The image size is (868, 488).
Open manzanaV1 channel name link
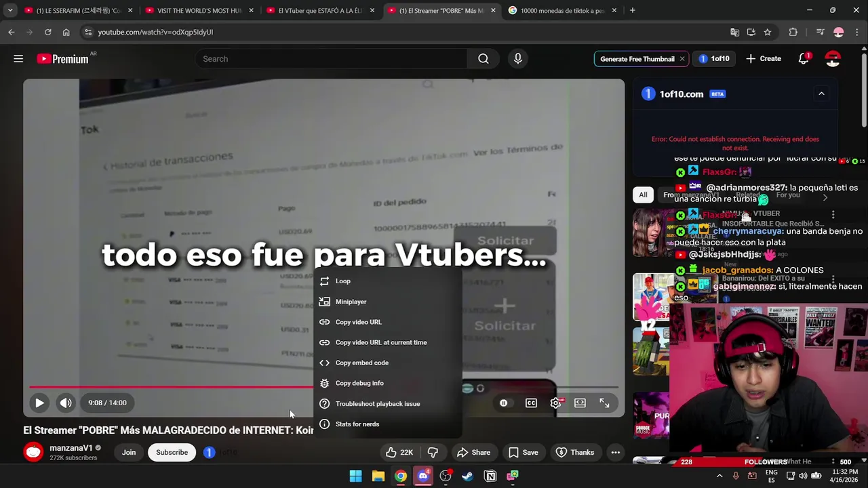71,448
